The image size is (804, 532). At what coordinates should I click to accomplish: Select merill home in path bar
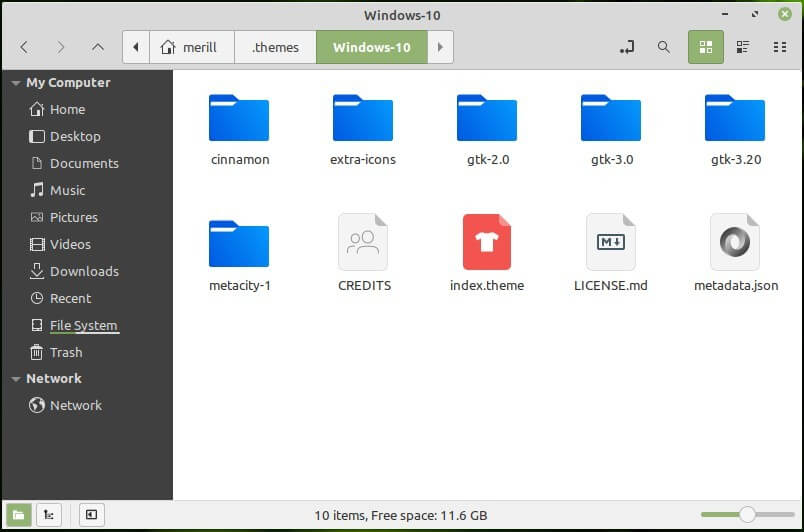tap(190, 47)
